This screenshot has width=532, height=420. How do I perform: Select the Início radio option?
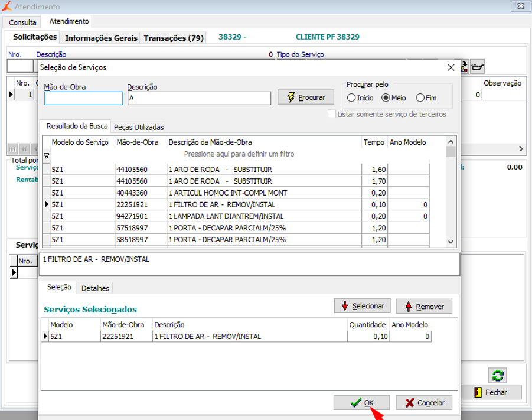pyautogui.click(x=352, y=98)
